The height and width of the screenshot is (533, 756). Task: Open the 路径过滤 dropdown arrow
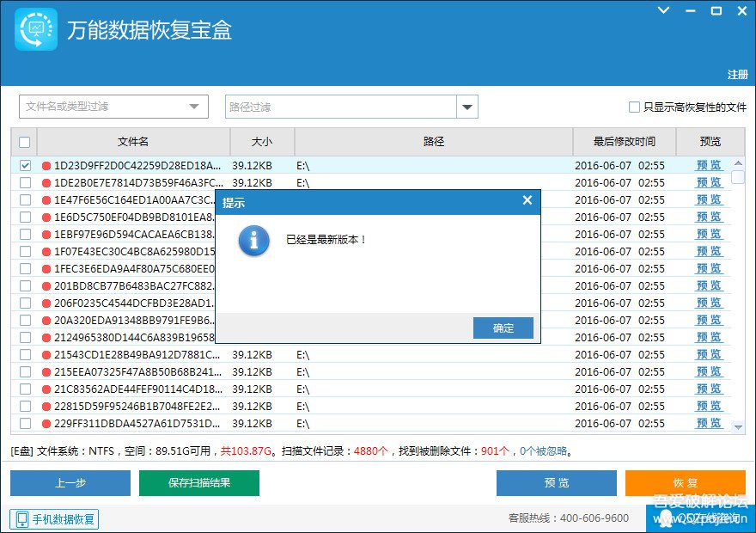[467, 107]
